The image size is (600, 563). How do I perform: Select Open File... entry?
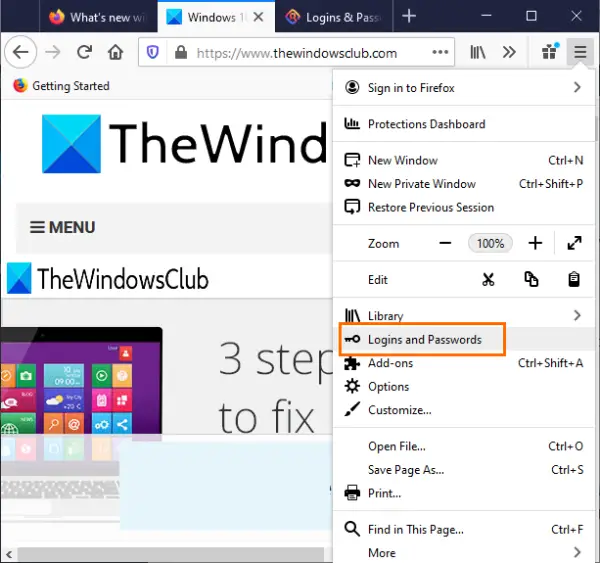point(463,446)
